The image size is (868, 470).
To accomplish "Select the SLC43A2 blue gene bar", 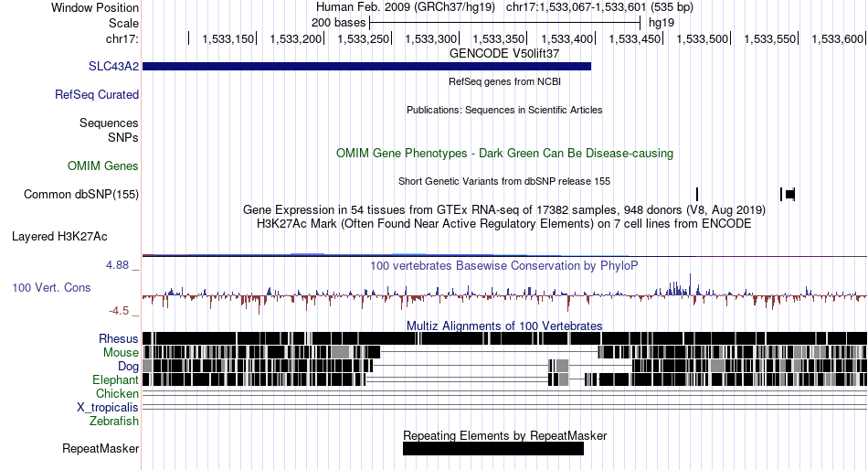I will pyautogui.click(x=366, y=67).
